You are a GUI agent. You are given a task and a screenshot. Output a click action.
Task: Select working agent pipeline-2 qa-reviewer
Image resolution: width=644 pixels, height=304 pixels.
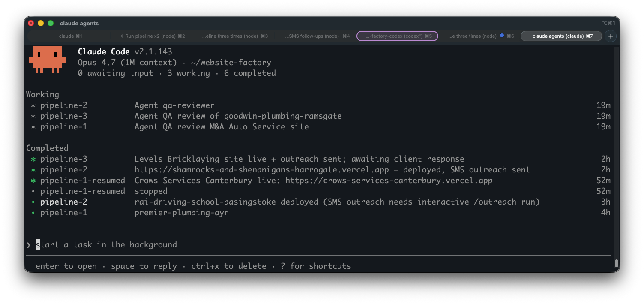(x=318, y=105)
